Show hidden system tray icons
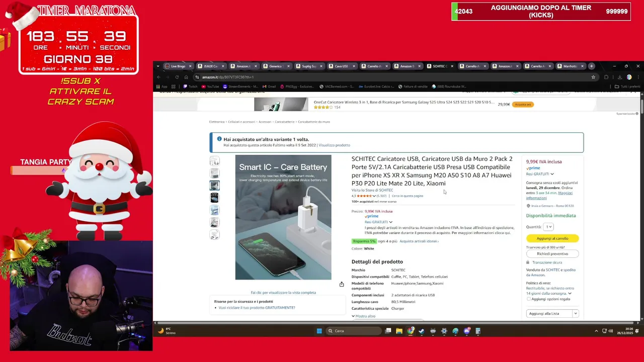Screen dimensions: 644x362 596,331
